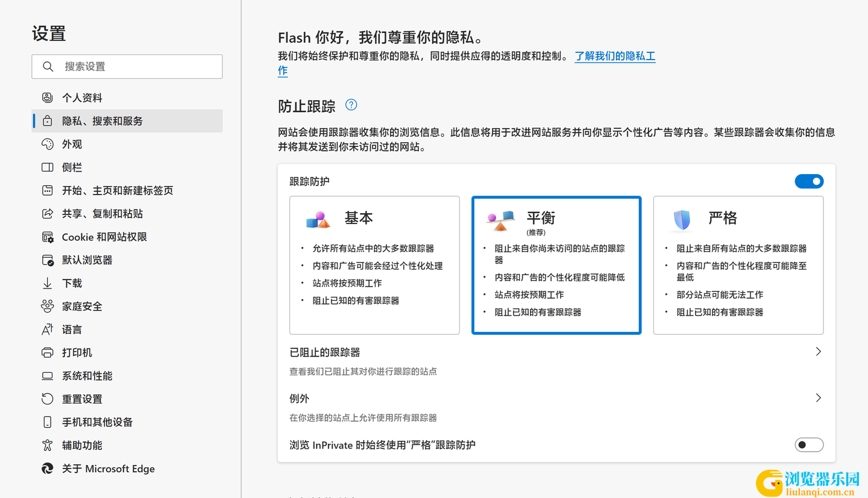The width and height of the screenshot is (868, 498).
Task: Click the 共享、复制和粘贴 share icon
Action: click(x=48, y=214)
